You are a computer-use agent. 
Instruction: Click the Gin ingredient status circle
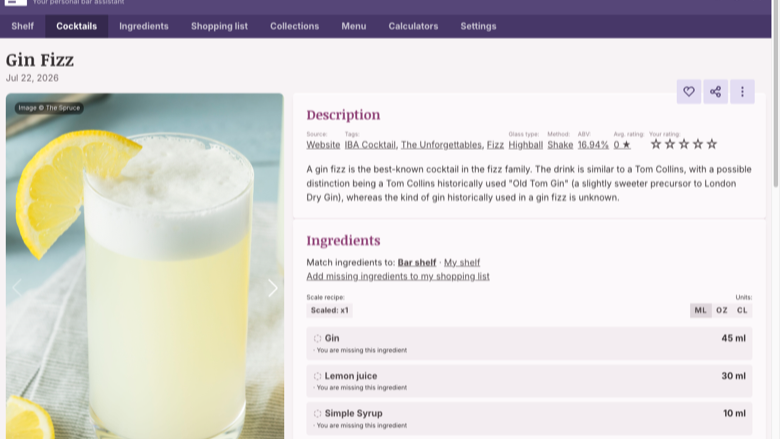coord(317,339)
